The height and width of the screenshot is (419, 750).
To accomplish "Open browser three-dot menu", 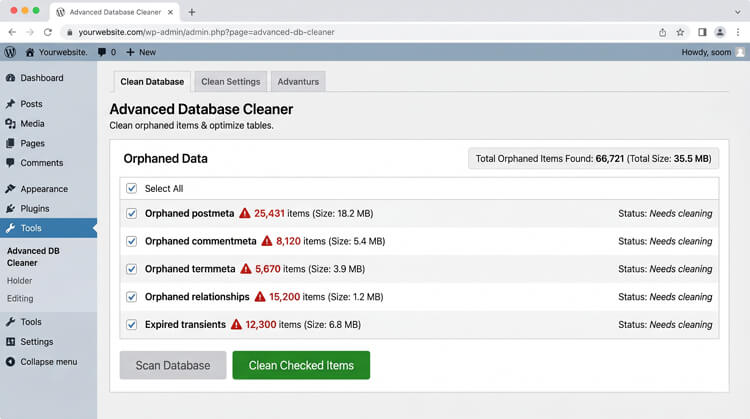I will click(738, 32).
